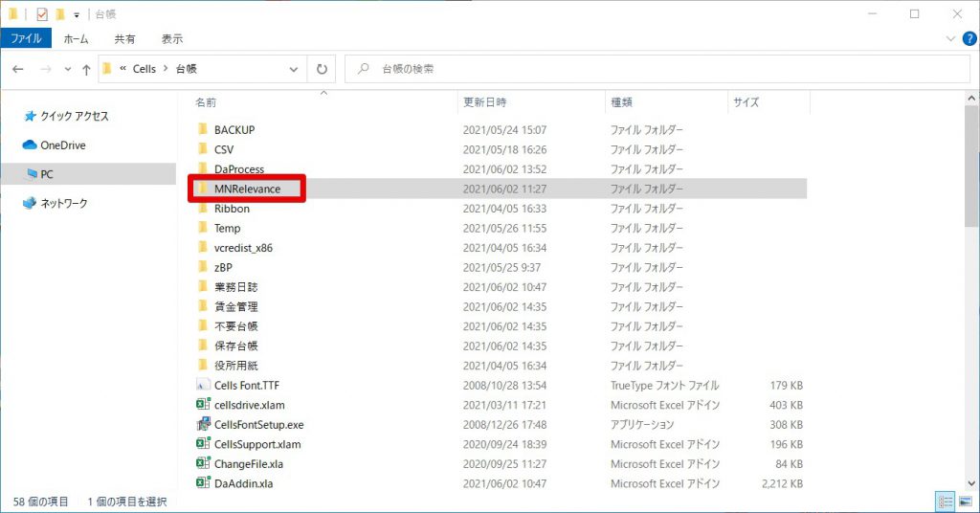Open the ファイル menu tab

coord(26,38)
